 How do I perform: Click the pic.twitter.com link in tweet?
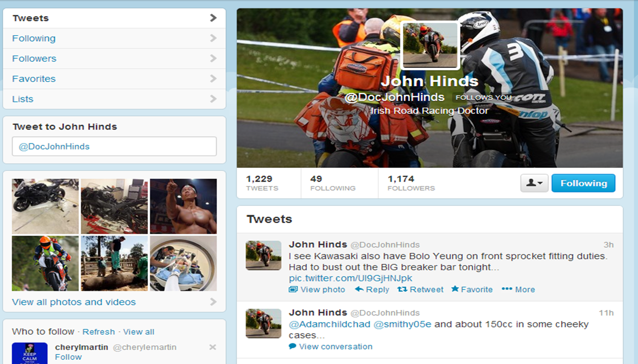click(x=351, y=278)
